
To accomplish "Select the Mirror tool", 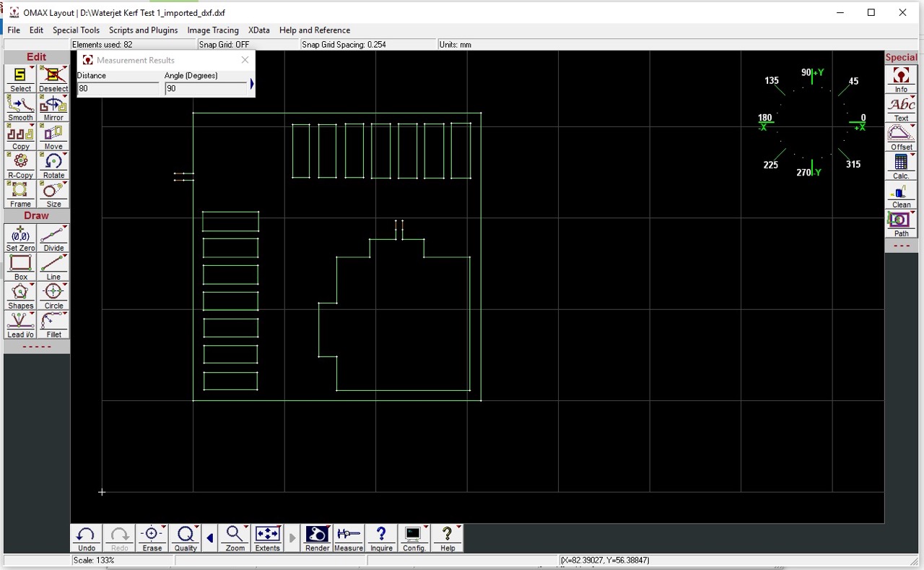I will (x=53, y=108).
